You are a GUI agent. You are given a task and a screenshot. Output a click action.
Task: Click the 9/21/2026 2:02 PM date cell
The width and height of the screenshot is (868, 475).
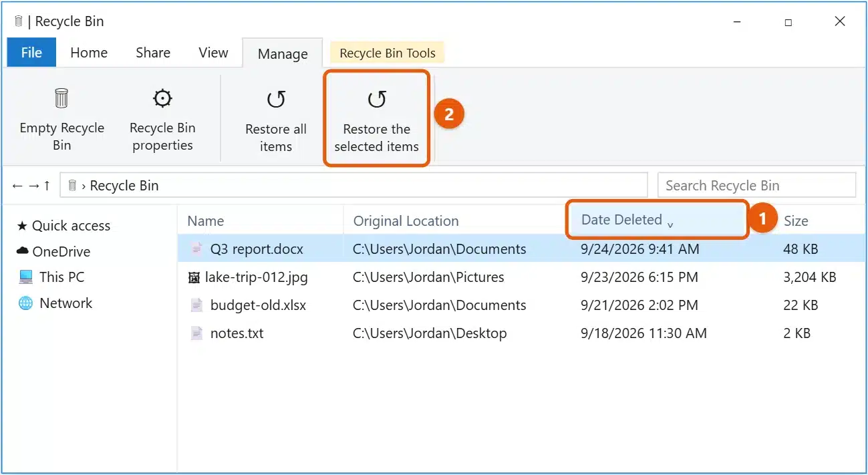click(639, 305)
